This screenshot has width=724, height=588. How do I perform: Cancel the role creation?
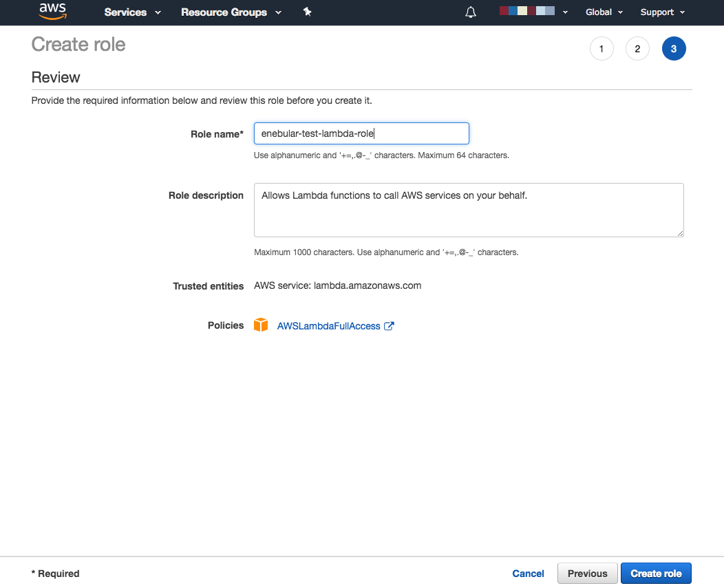click(528, 574)
